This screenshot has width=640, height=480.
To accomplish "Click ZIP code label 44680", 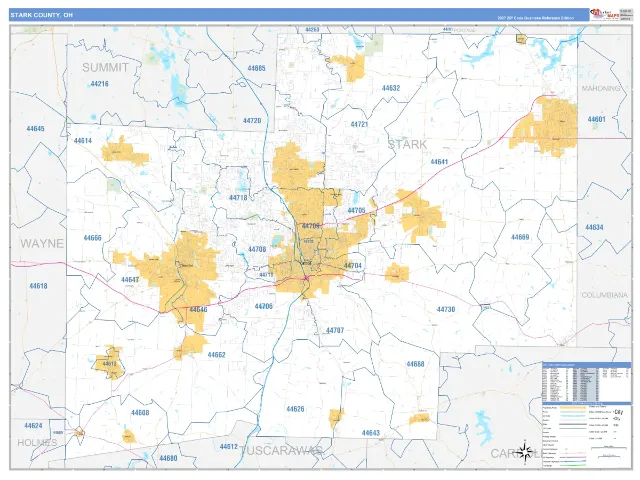I will coord(168,458).
